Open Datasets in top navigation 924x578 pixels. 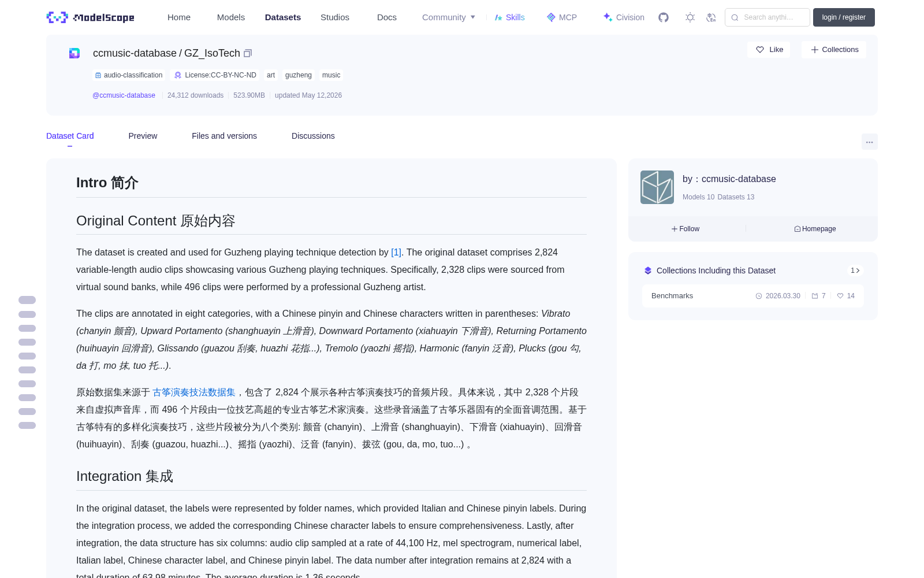pos(283,17)
